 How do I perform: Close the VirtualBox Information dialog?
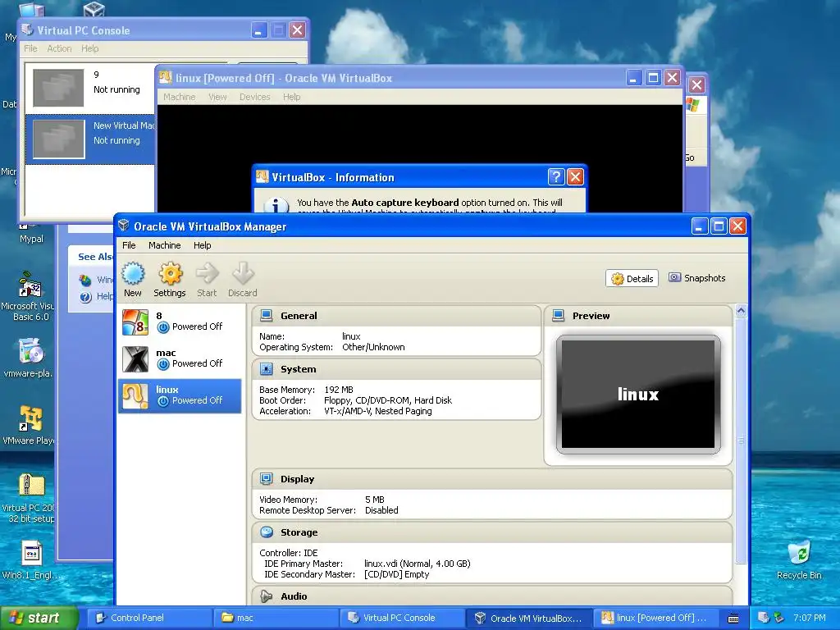click(x=575, y=177)
